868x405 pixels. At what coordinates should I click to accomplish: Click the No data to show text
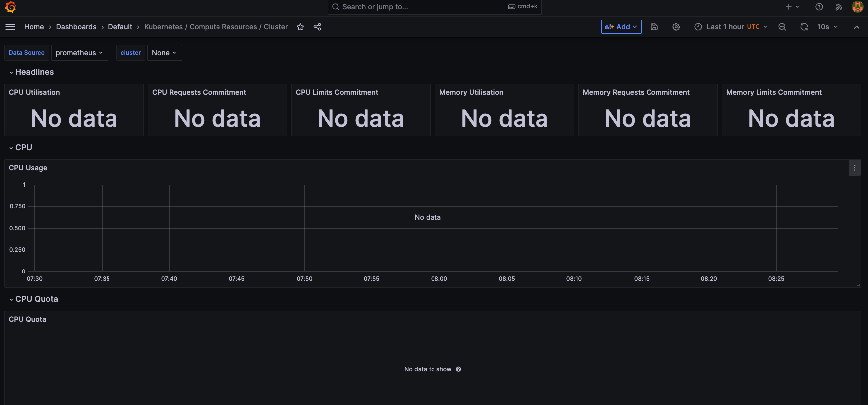(x=428, y=369)
